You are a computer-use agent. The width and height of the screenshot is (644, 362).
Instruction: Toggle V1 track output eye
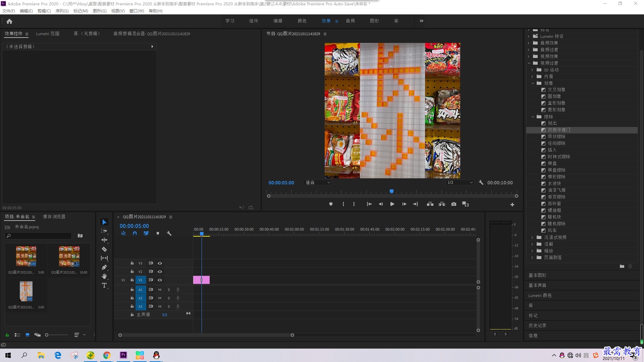click(160, 280)
